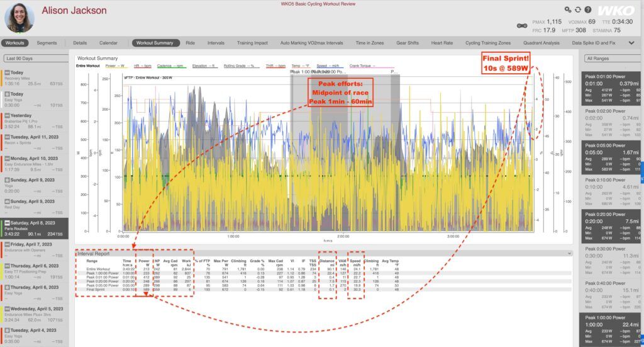The image size is (644, 347).
Task: Click the Thursday April 6 Easy Yoga icon
Action: (8, 287)
